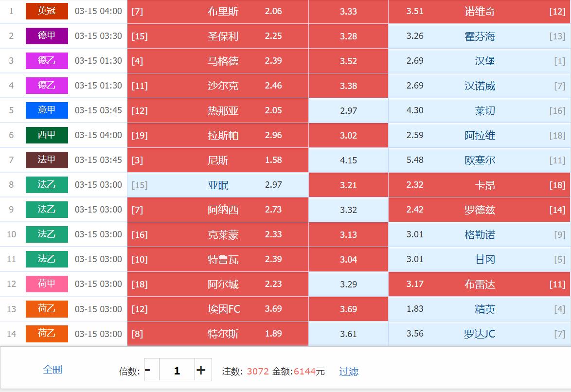
Task: Toggle draw odds 3.13 in 克莱蒙 match
Action: coord(349,234)
